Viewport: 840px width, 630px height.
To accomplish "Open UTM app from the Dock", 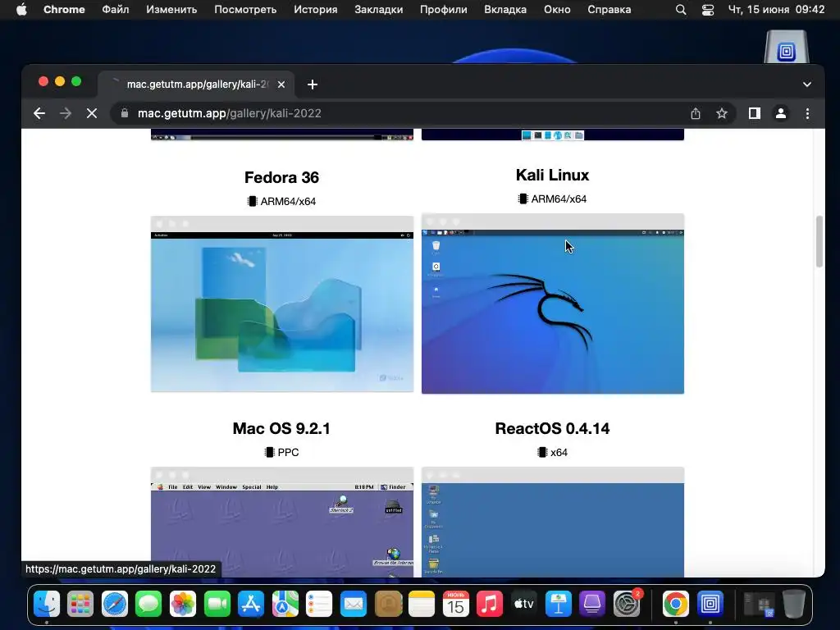I will pos(710,605).
